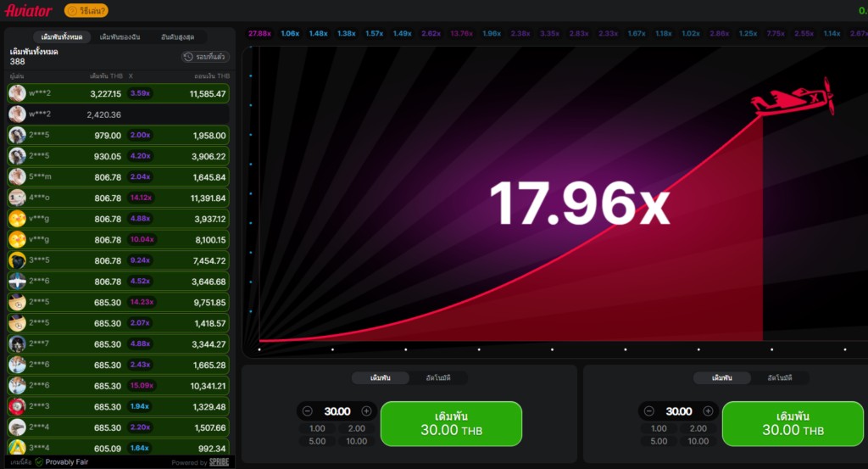Click the avatar in the 2,420.36 bet row
868x469 pixels.
click(x=17, y=114)
